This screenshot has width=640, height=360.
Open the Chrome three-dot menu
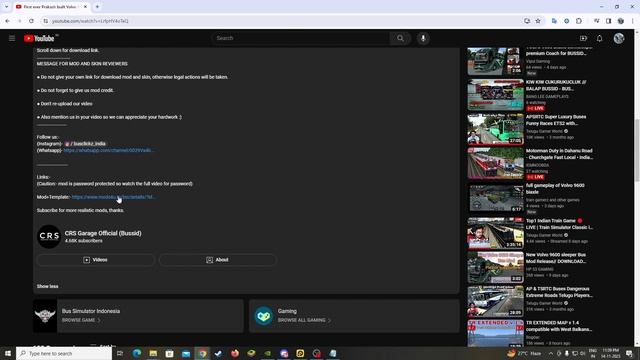coord(632,21)
